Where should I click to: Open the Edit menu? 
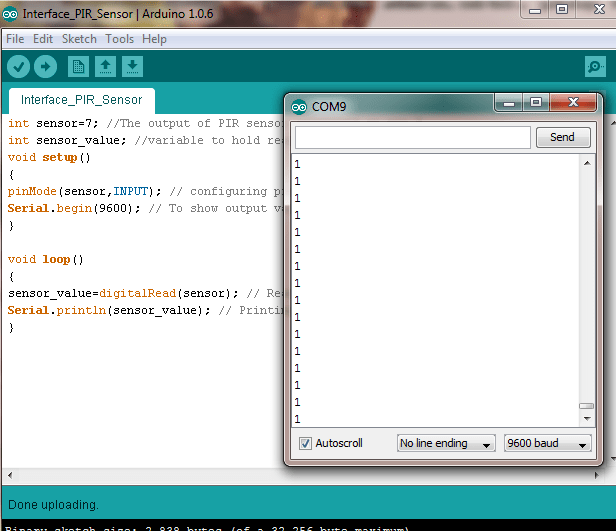[43, 39]
